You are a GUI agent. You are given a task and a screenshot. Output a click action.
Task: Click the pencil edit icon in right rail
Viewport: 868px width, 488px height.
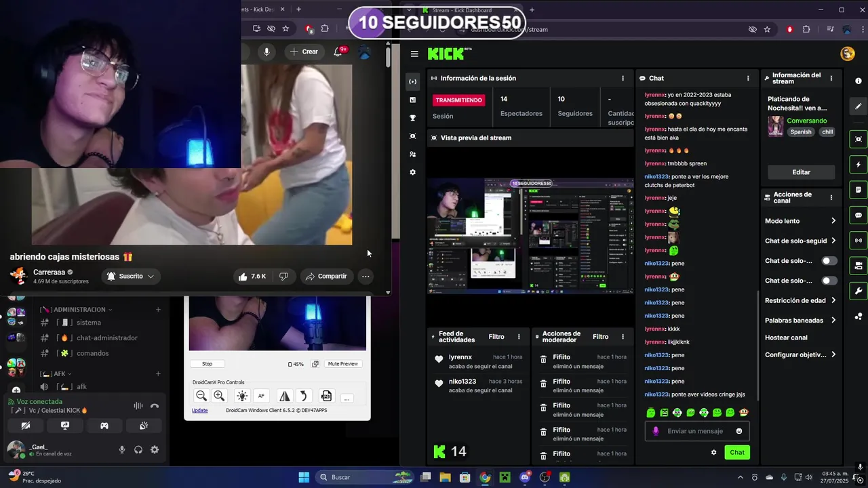[859, 106]
